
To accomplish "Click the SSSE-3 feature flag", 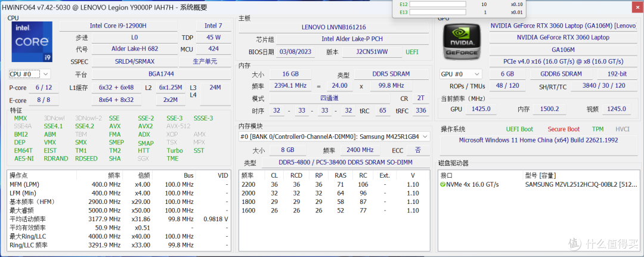I will click(x=203, y=118).
